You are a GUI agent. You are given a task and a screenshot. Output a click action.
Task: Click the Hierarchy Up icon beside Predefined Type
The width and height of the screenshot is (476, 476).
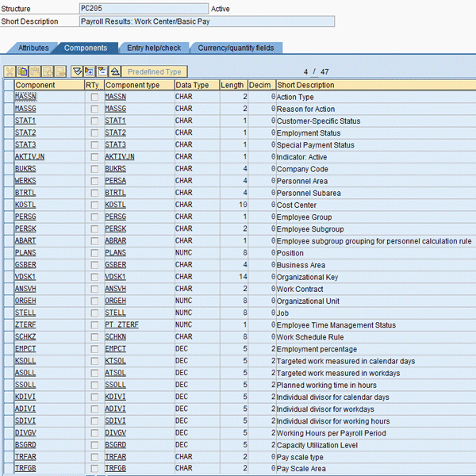(x=115, y=71)
